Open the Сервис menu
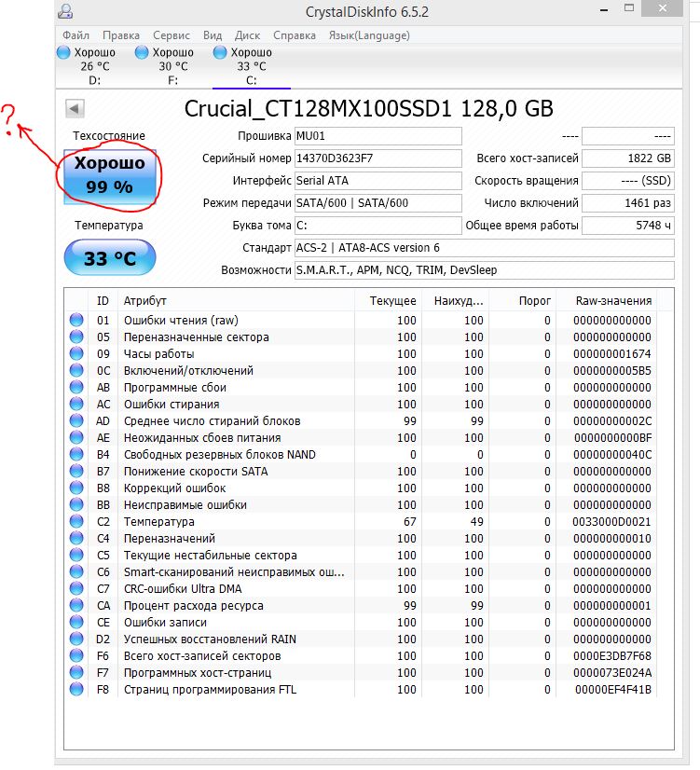The width and height of the screenshot is (700, 770). 171,35
